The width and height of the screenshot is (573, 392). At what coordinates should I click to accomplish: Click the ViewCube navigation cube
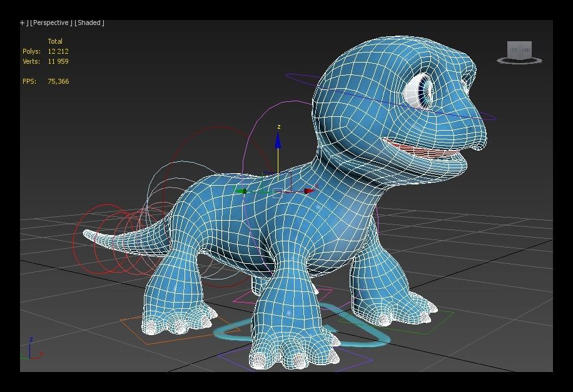click(x=519, y=51)
